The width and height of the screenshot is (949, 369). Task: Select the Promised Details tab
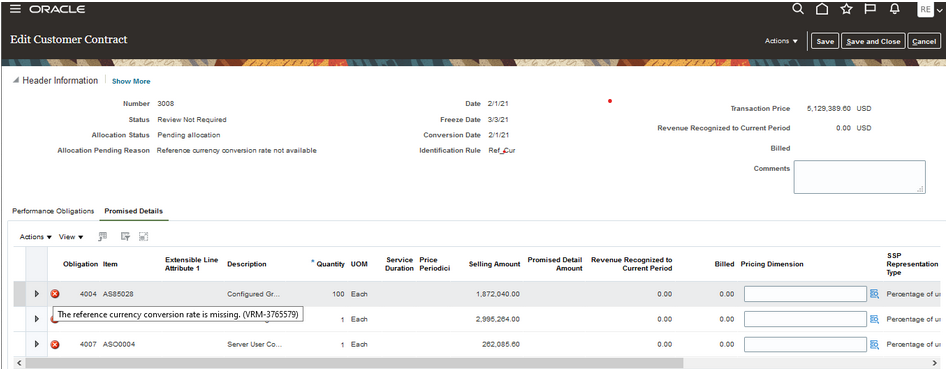click(x=134, y=211)
